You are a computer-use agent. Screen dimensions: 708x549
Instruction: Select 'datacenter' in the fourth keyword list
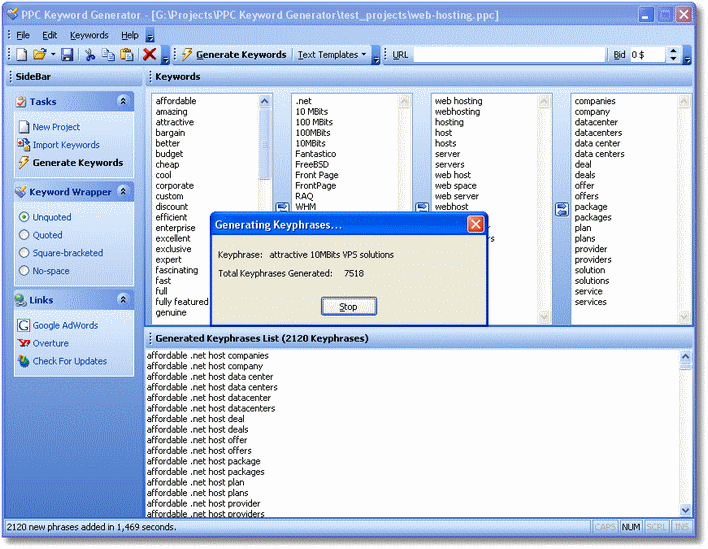pos(596,122)
